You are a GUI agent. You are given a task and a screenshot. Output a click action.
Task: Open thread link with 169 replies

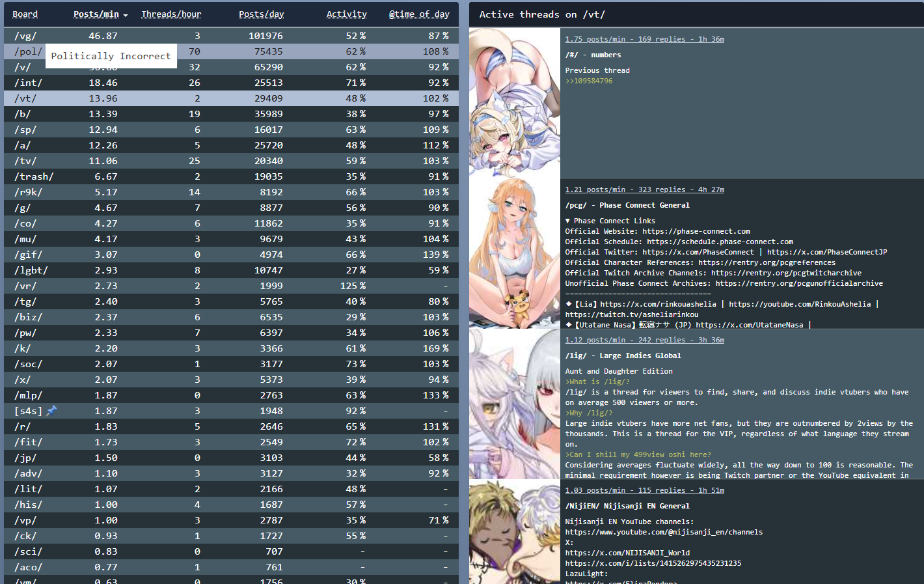pos(644,39)
